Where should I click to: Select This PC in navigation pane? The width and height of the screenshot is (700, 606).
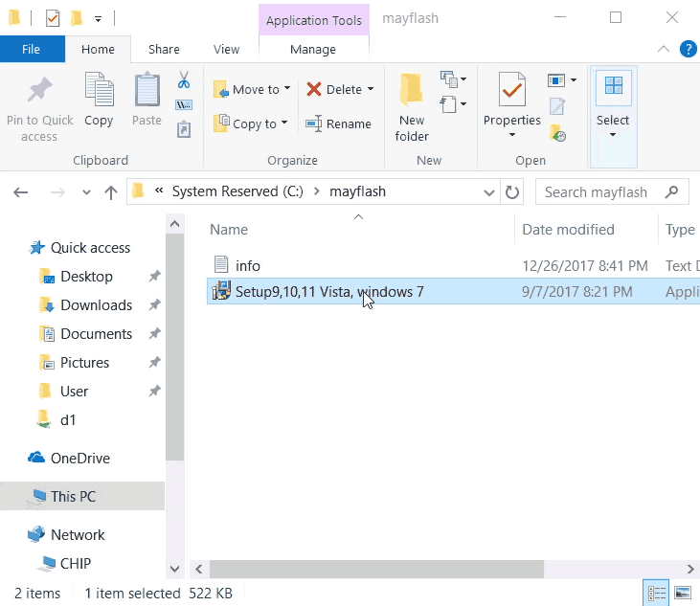click(x=82, y=496)
